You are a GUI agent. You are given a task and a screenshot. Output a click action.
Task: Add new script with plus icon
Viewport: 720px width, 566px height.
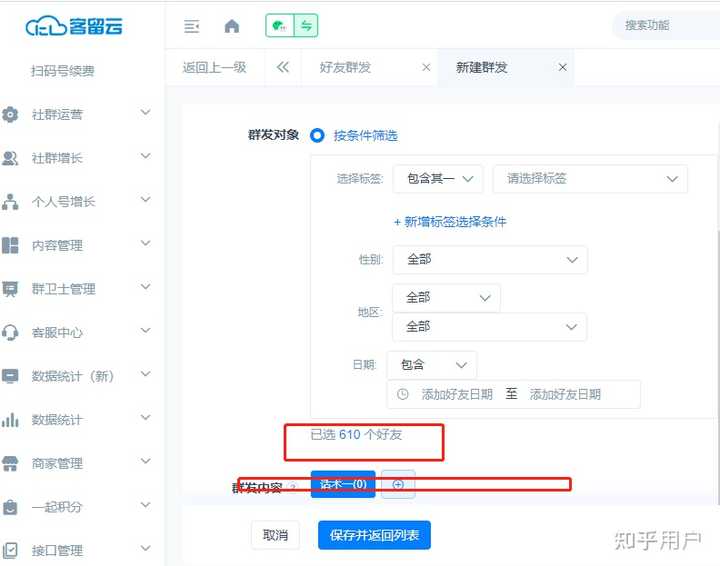[x=398, y=485]
